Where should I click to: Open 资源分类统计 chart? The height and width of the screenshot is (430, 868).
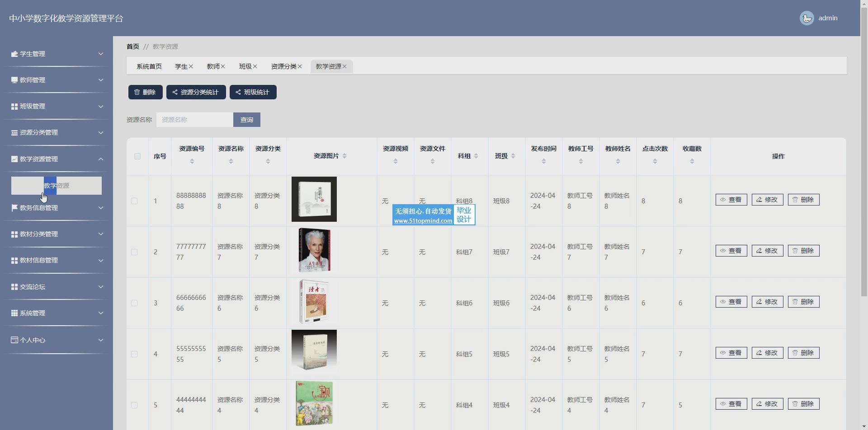click(x=196, y=92)
